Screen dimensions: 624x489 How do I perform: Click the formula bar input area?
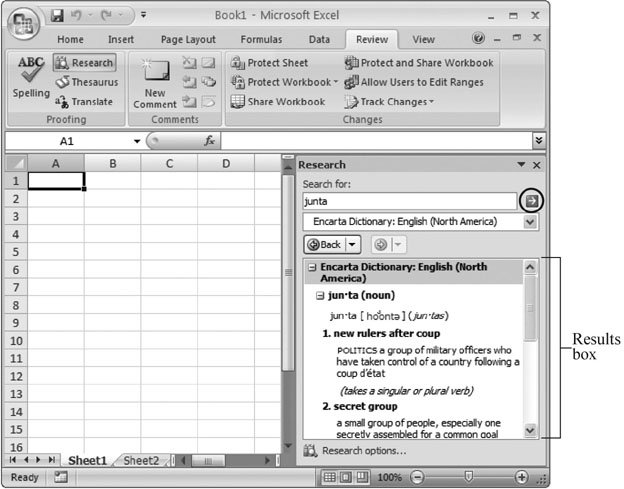tap(376, 141)
